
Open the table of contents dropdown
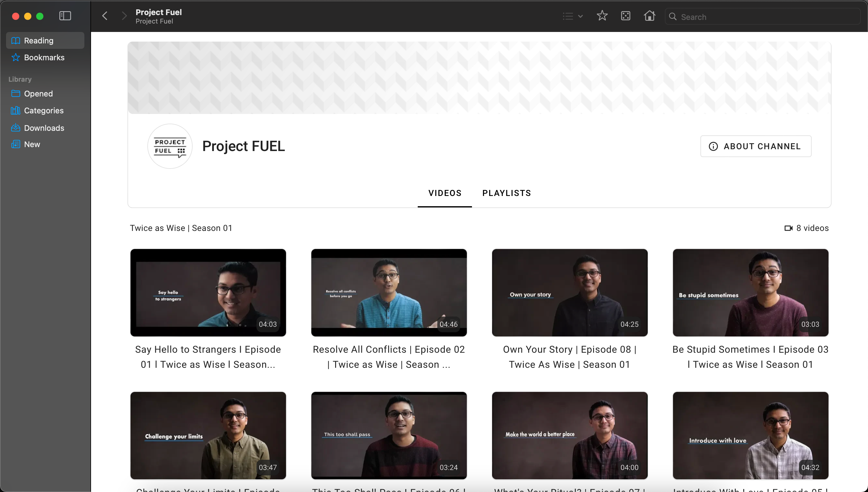[572, 16]
